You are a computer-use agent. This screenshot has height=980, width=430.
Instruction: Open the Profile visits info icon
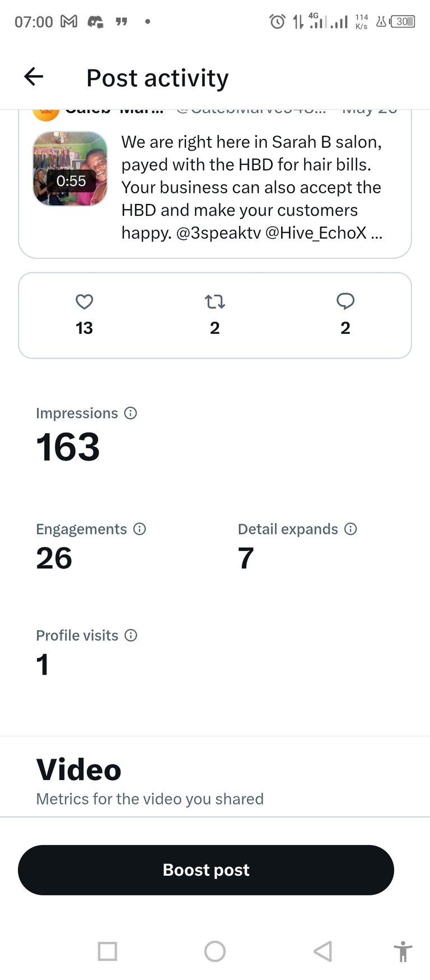pos(130,635)
